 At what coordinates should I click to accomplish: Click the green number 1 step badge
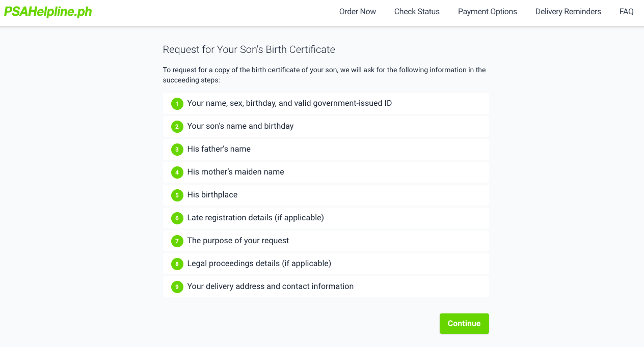pos(177,104)
